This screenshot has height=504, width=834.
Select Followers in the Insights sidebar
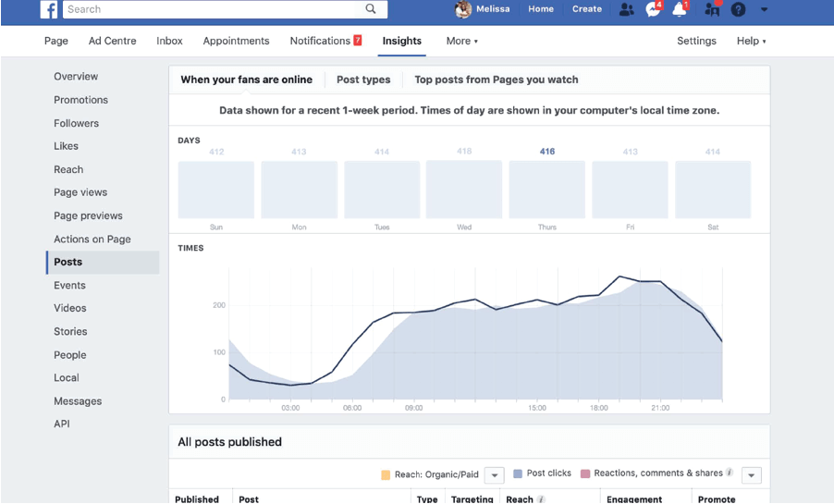coord(76,123)
